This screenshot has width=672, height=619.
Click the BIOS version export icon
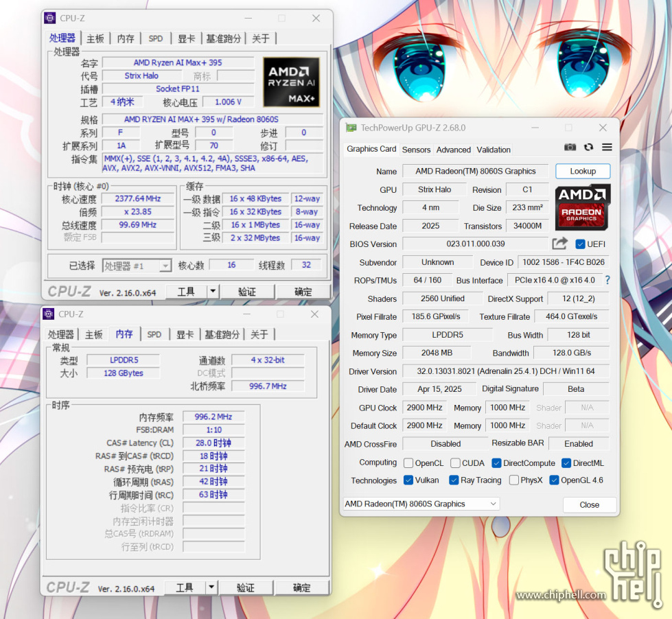559,244
